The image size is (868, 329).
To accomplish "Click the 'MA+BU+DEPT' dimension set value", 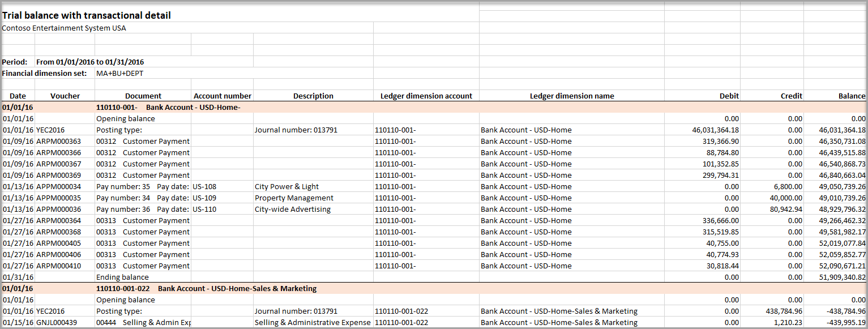I will tap(119, 73).
